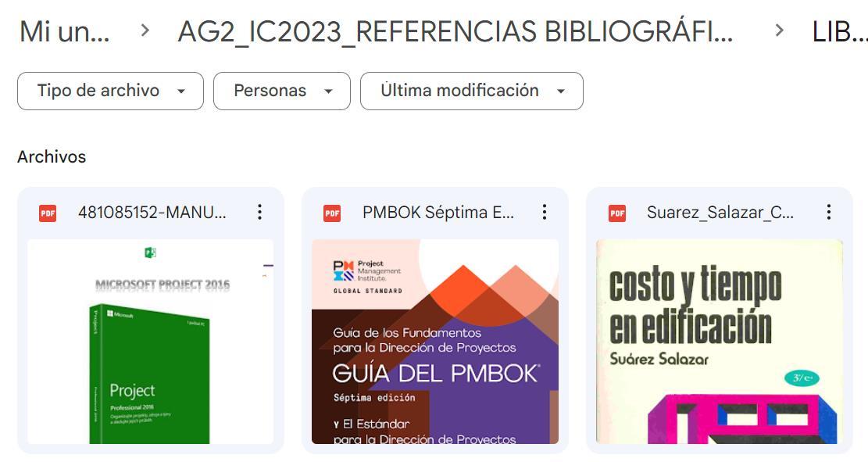Click breadcrumb chevron before LIB folder
The height and width of the screenshot is (462, 868).
click(779, 30)
